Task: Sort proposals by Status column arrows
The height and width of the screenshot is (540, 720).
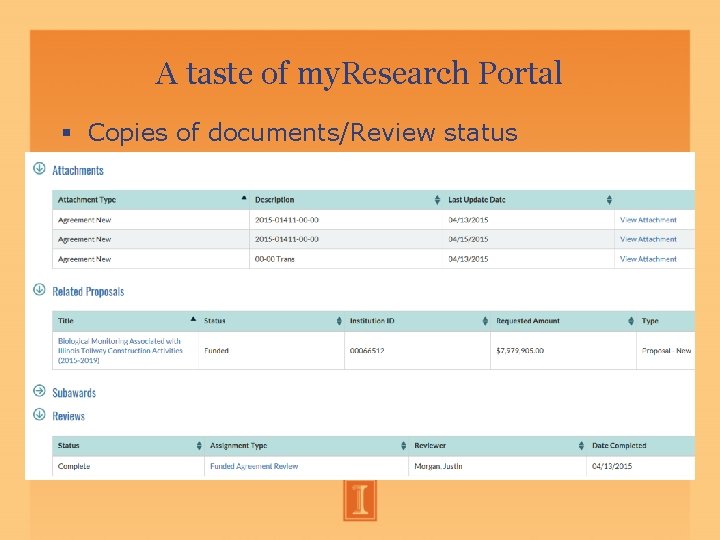Action: 339,321
